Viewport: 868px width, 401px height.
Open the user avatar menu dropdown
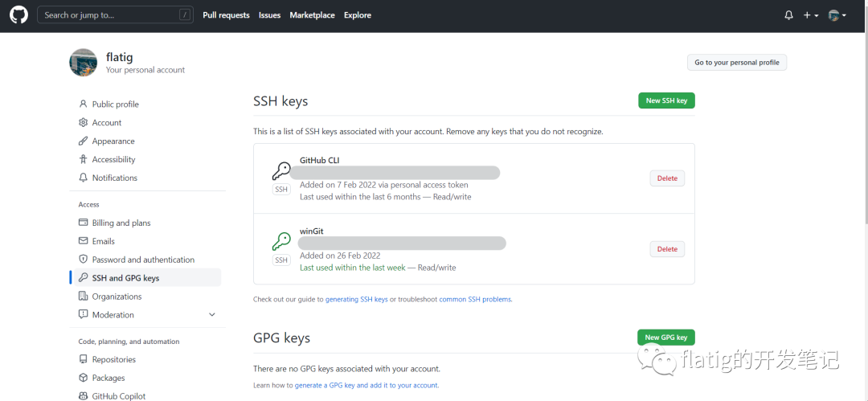[x=837, y=15]
